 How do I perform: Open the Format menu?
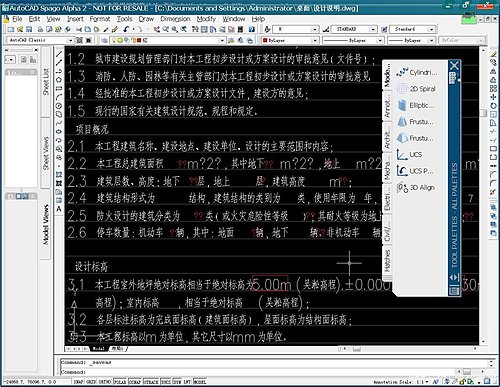coord(99,19)
